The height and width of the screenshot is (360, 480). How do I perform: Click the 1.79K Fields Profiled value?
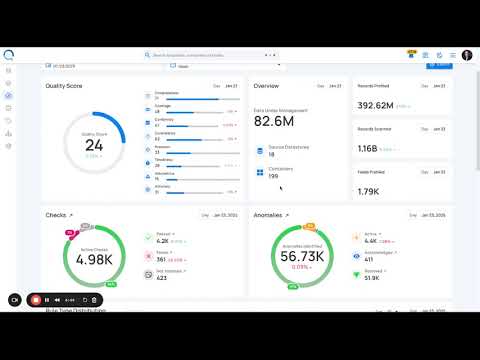pos(368,192)
